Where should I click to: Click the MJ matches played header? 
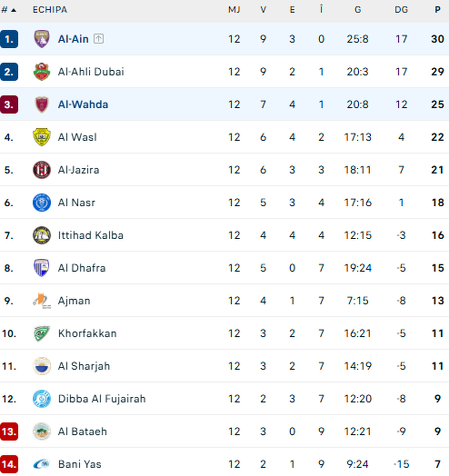click(x=234, y=9)
